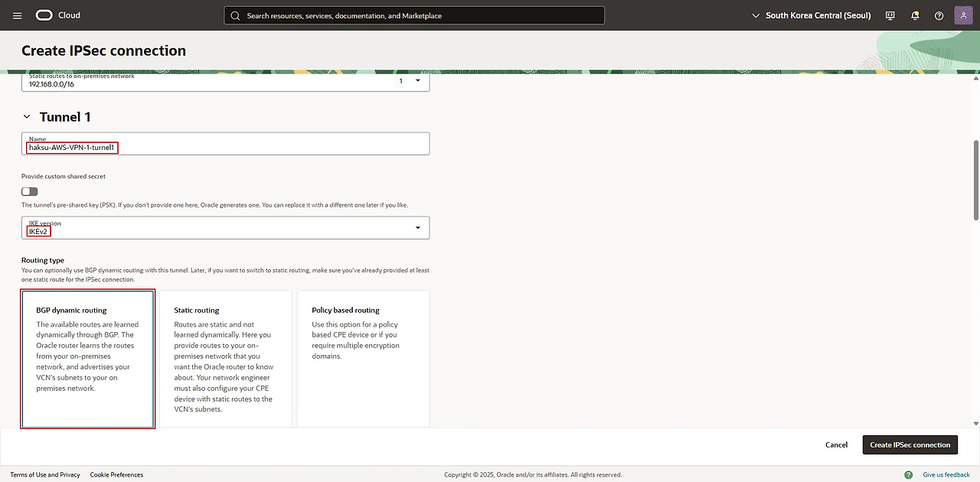Open the Terms of Use and Privacy link
The height and width of the screenshot is (482, 980).
click(44, 474)
